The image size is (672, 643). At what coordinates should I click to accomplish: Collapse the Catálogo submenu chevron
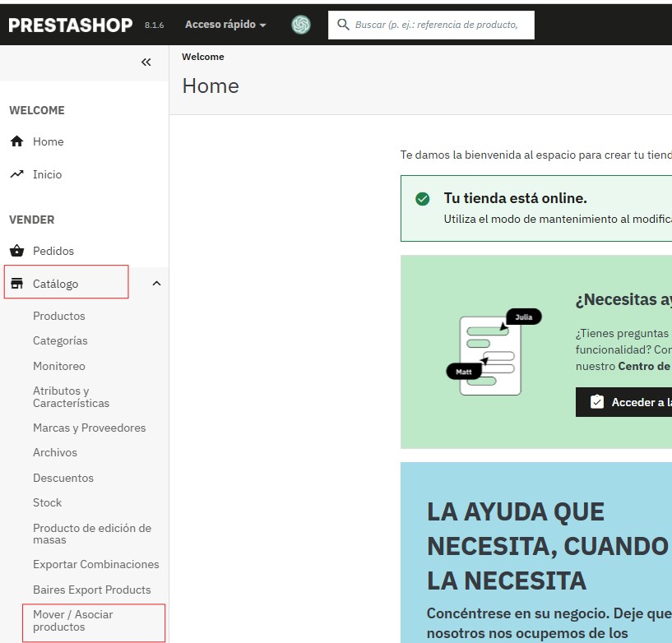click(x=156, y=284)
